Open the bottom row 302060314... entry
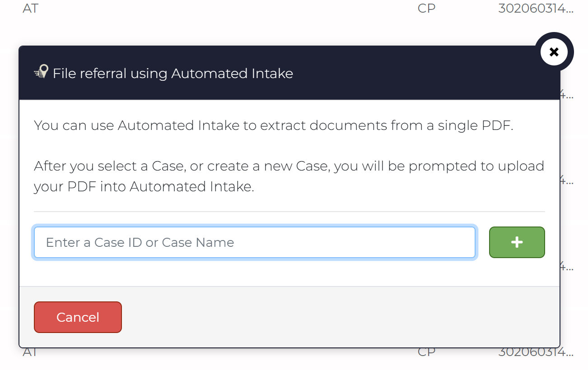This screenshot has height=370, width=588. (536, 352)
